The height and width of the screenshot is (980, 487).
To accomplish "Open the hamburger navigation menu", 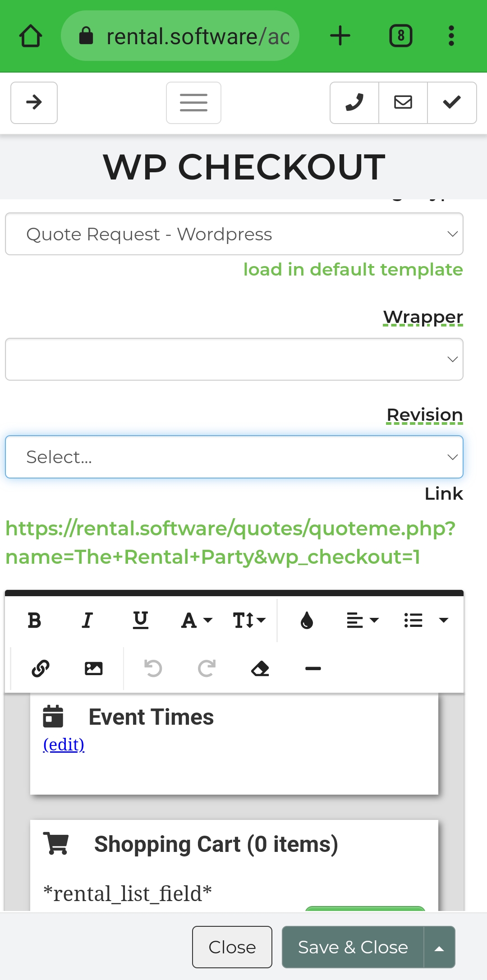I will 193,103.
